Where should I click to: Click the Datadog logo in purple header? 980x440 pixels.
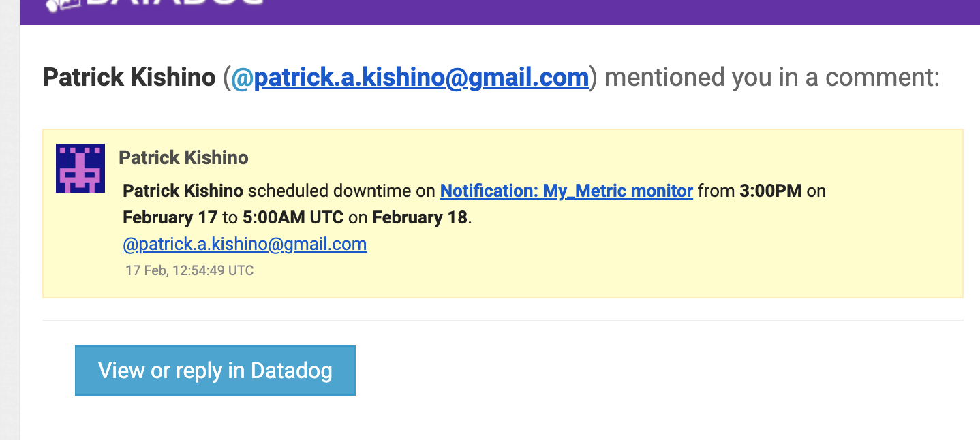pos(153,6)
